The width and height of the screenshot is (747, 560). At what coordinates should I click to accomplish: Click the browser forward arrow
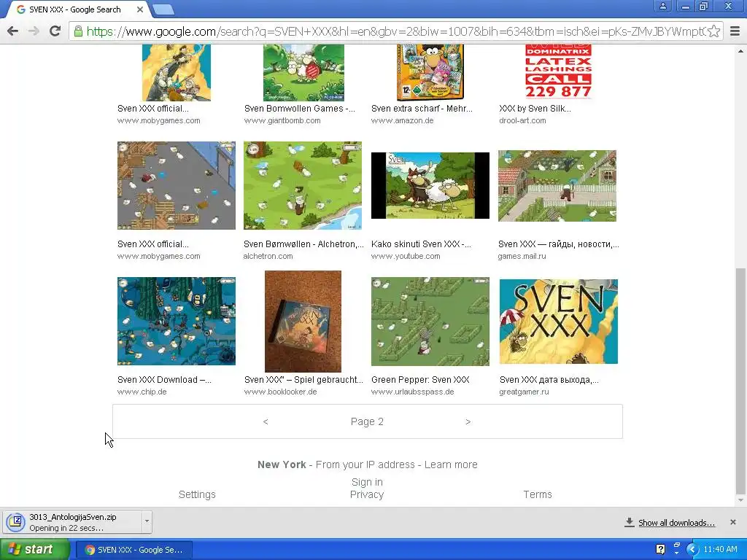34,31
